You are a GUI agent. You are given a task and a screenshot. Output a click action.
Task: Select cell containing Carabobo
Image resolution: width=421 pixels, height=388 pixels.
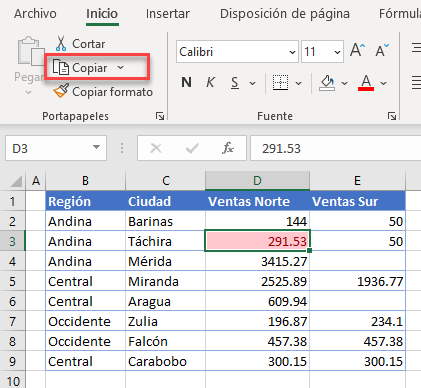166,361
